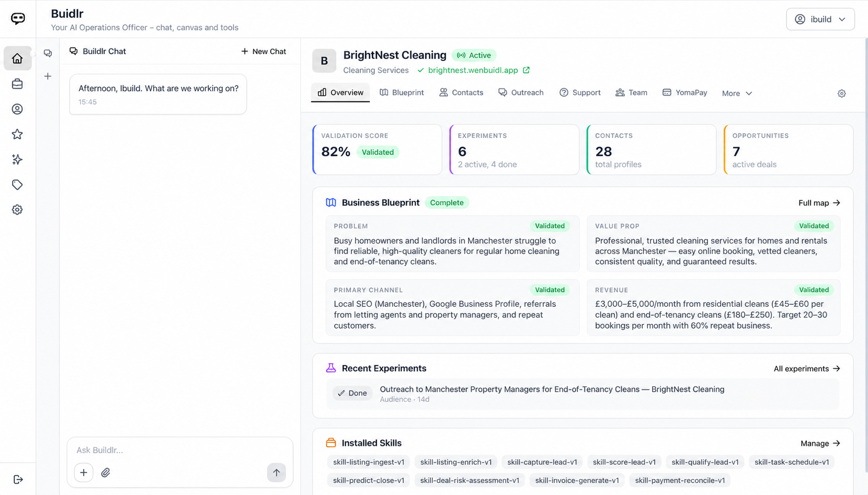Click the plus icon below chat history
The height and width of the screenshot is (495, 868).
tap(48, 76)
